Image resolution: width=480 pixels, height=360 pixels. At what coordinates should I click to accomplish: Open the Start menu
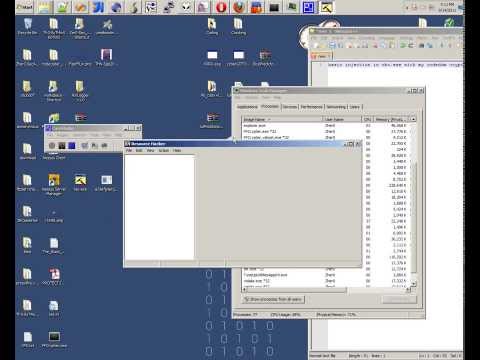coord(24,7)
